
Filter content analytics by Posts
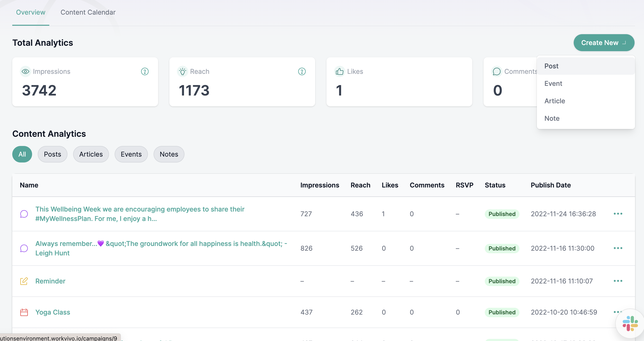tap(53, 154)
